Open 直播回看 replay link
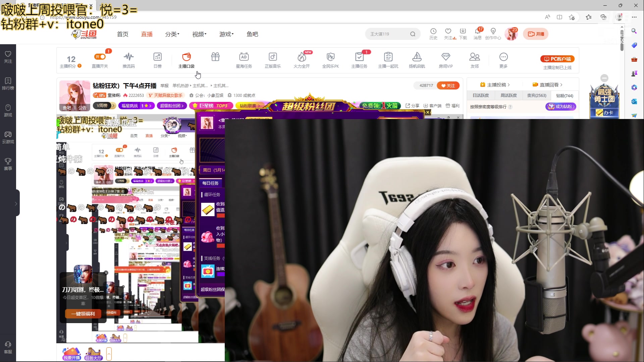The width and height of the screenshot is (644, 362). click(x=547, y=85)
